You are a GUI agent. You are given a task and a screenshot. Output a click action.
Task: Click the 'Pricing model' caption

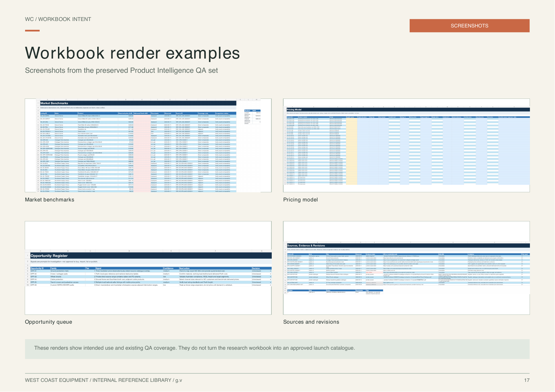point(301,200)
